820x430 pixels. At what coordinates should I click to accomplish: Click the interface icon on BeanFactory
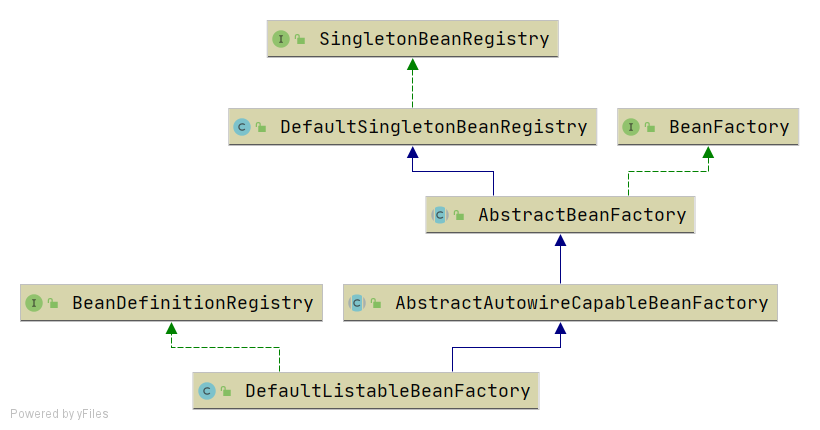pos(631,127)
